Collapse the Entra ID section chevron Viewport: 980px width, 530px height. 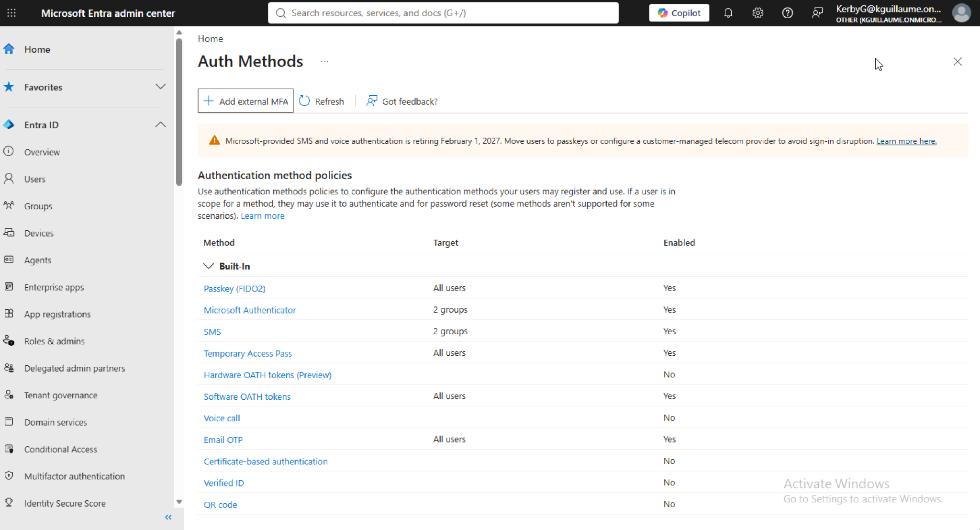[x=160, y=124]
